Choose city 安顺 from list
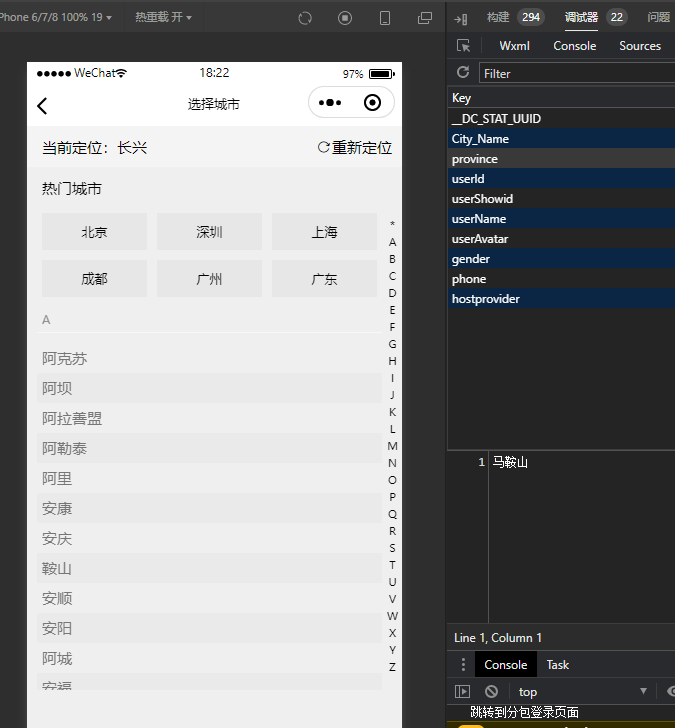 [x=209, y=598]
